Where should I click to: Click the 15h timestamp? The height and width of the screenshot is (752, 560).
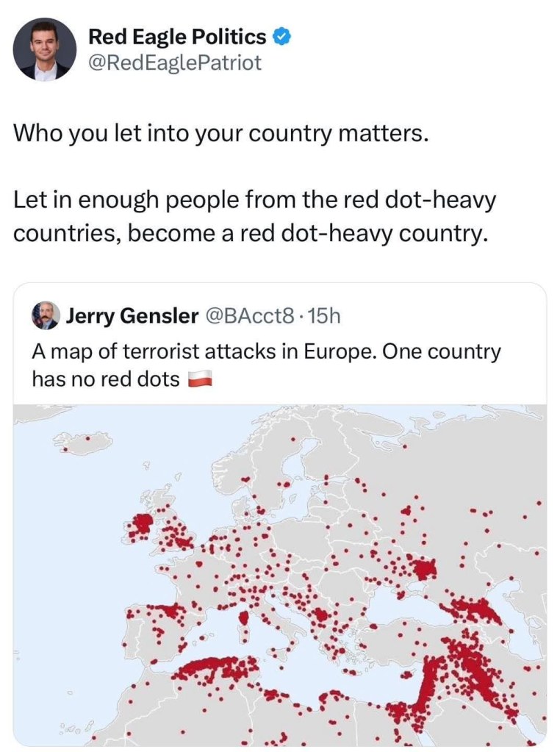[325, 316]
